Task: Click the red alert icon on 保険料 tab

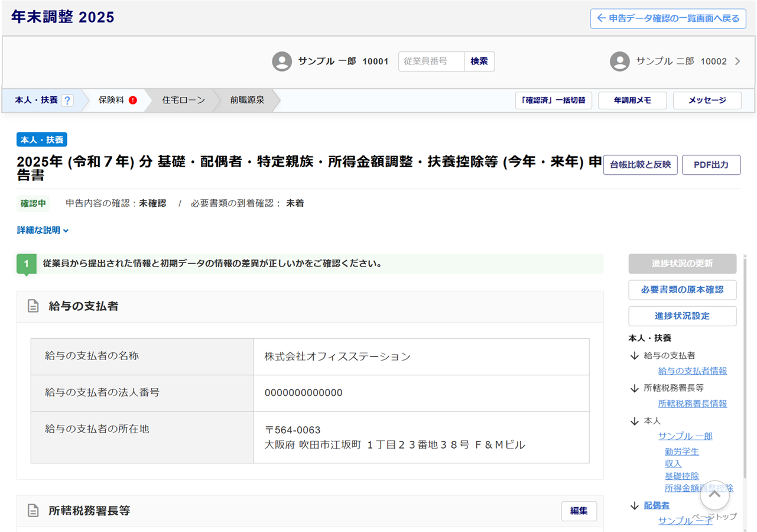Action: point(133,100)
